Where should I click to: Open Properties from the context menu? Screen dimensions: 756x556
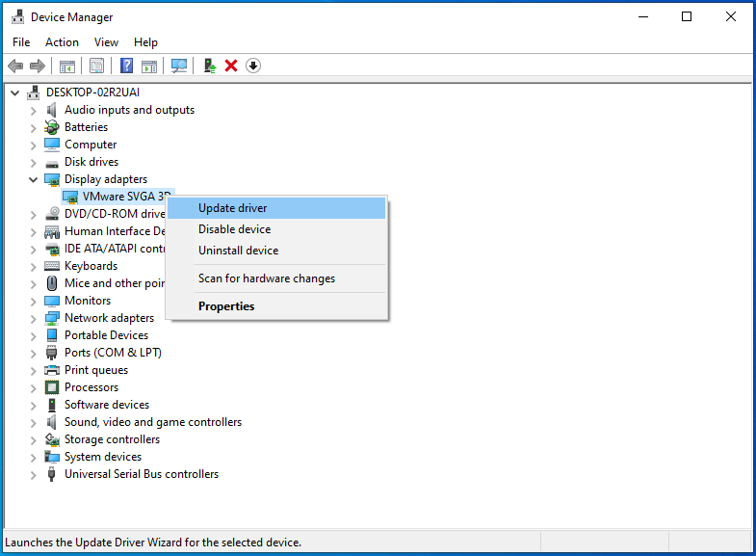point(226,306)
